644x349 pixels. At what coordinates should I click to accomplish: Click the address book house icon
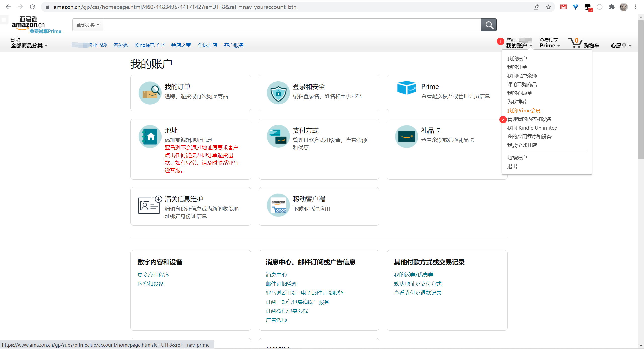(x=150, y=136)
